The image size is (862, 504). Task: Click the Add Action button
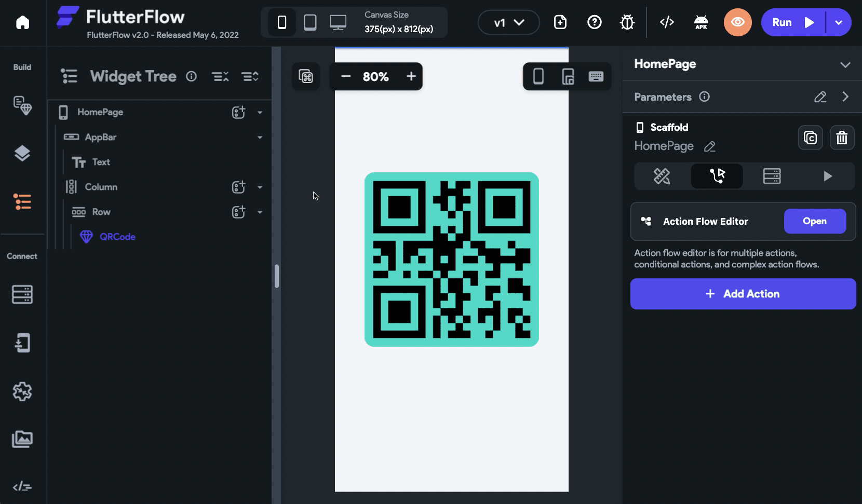pos(743,294)
